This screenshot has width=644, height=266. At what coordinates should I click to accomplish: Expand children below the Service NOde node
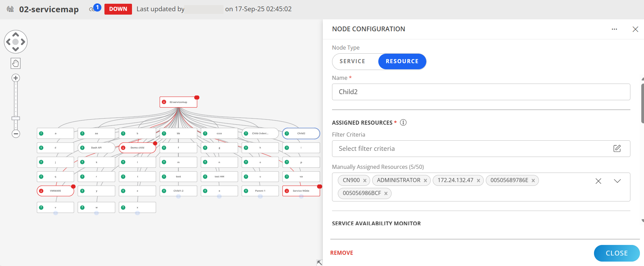pos(301,196)
